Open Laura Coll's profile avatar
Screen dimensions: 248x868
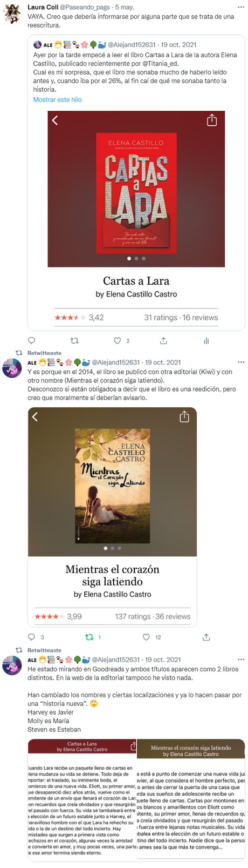tap(12, 12)
